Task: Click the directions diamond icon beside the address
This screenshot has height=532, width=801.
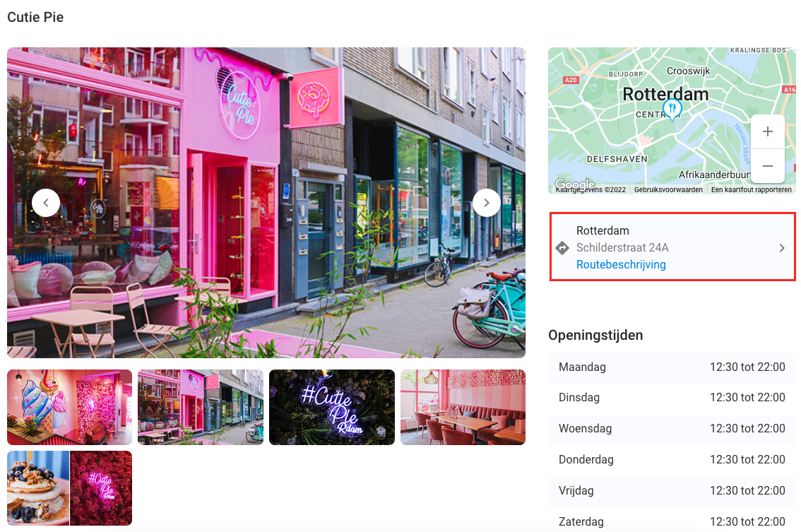Action: pos(562,248)
